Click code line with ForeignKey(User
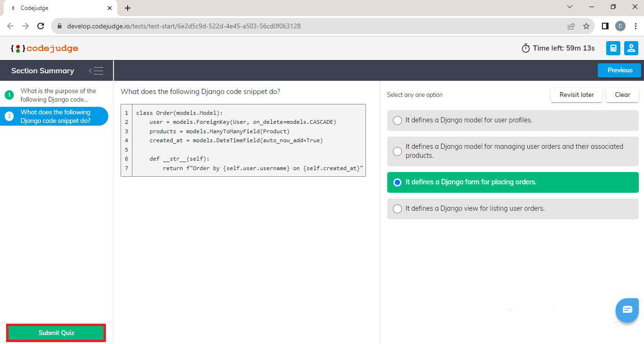The image size is (644, 344). pyautogui.click(x=243, y=122)
